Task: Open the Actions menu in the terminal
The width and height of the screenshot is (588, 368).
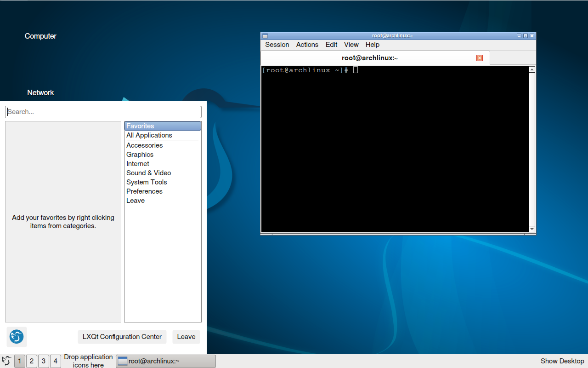Action: click(x=307, y=45)
